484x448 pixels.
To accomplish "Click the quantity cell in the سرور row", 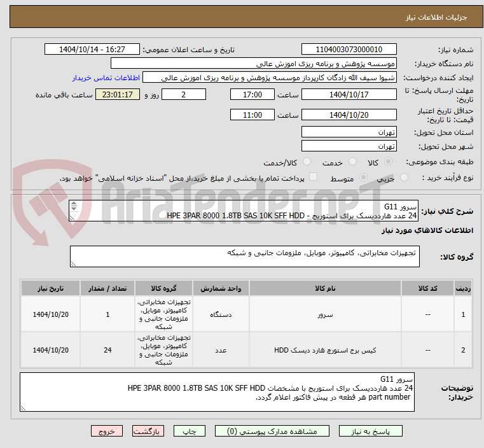I will tap(107, 314).
